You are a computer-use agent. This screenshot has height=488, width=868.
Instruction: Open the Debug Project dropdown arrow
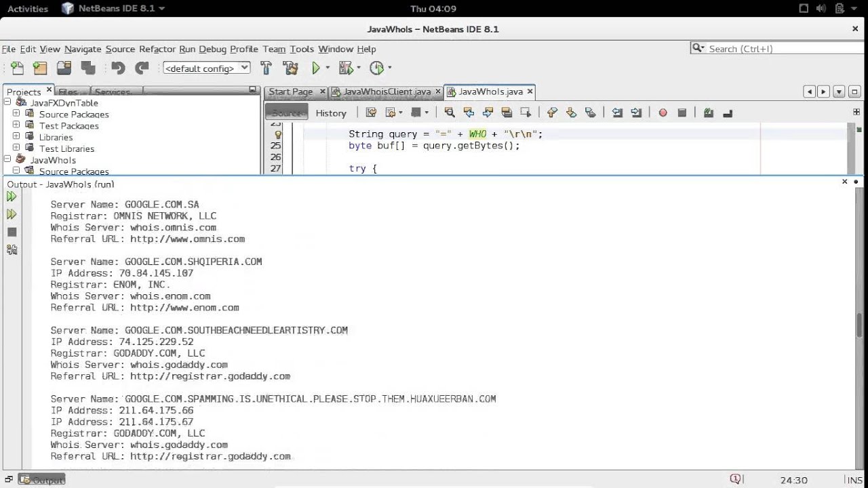358,68
